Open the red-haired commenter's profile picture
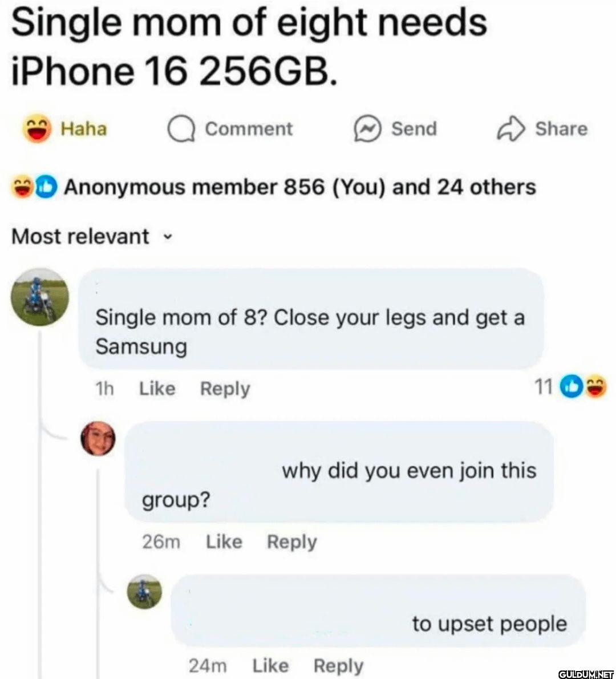 [x=99, y=438]
